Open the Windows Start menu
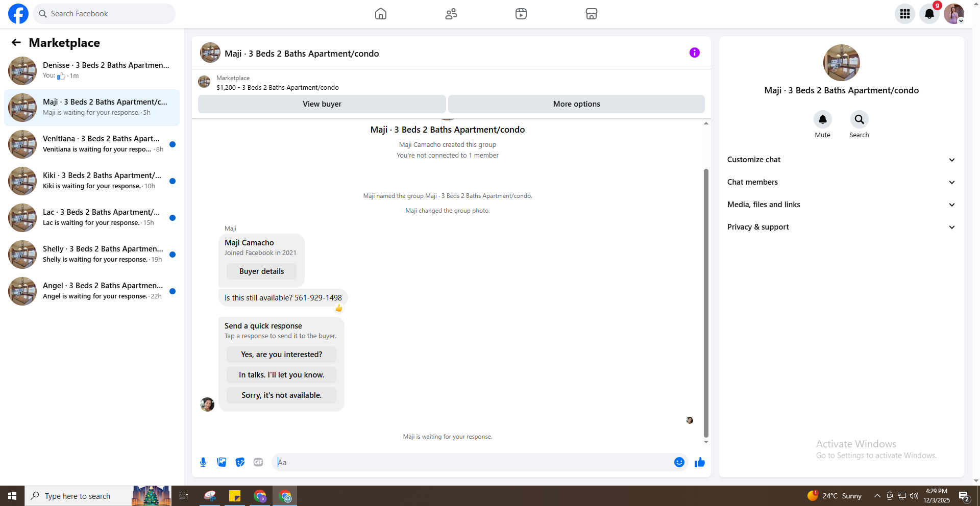The width and height of the screenshot is (980, 506). click(x=12, y=496)
